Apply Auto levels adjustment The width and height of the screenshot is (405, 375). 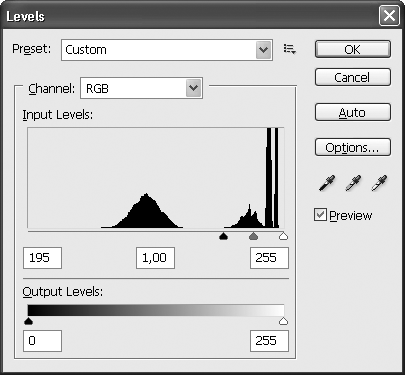353,112
